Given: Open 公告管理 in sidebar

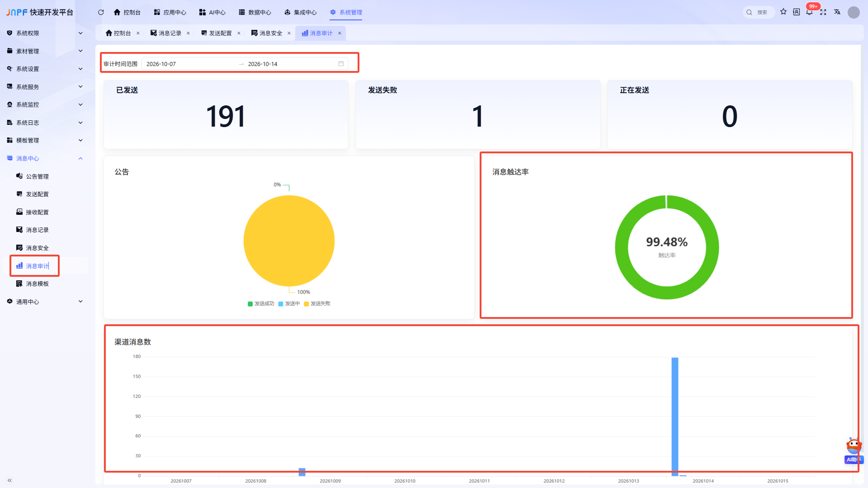Looking at the screenshot, I should pyautogui.click(x=37, y=176).
